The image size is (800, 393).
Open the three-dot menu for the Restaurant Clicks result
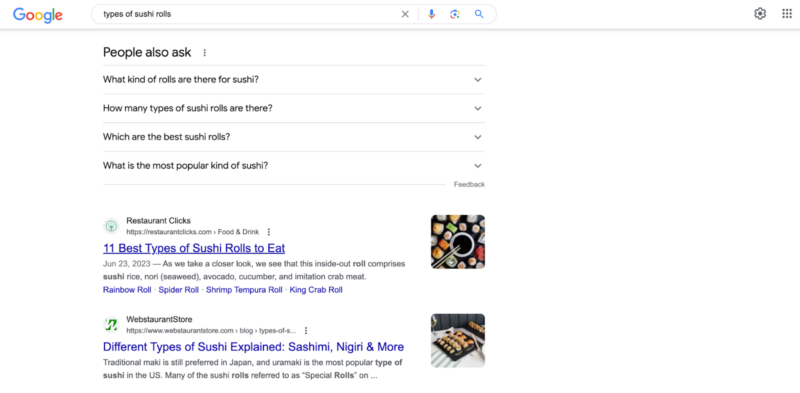269,232
